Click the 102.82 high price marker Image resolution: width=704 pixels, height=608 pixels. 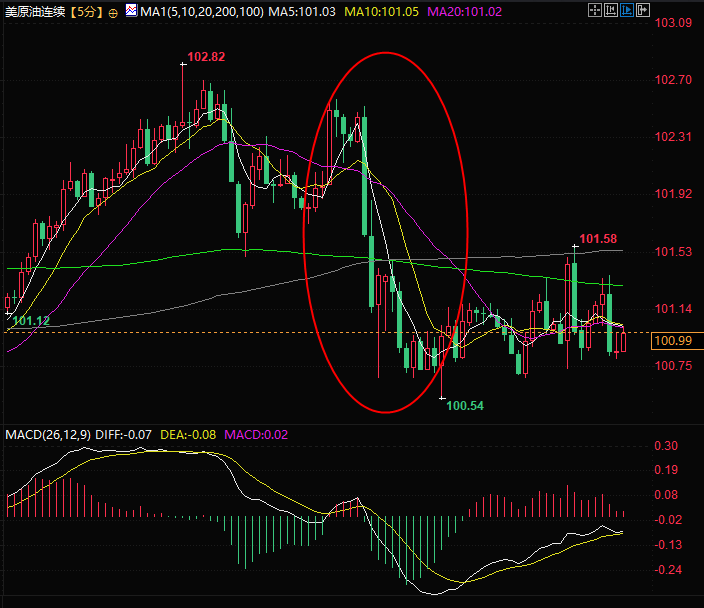[x=206, y=57]
